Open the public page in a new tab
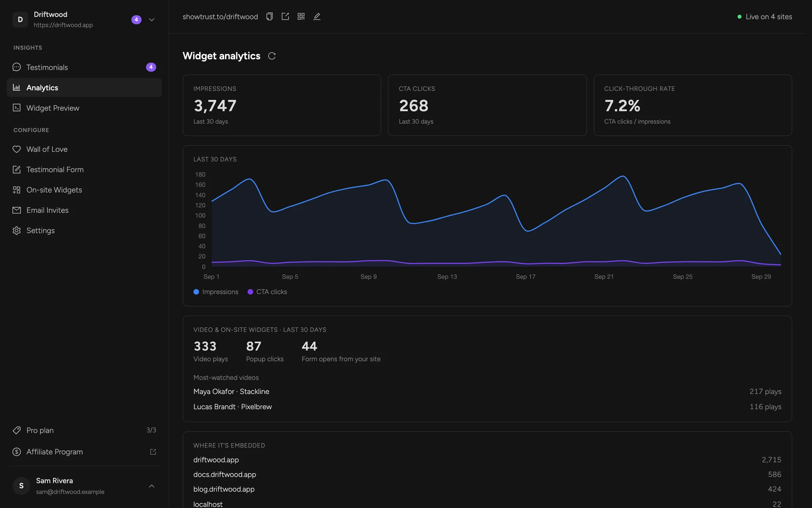The height and width of the screenshot is (508, 812). 285,17
